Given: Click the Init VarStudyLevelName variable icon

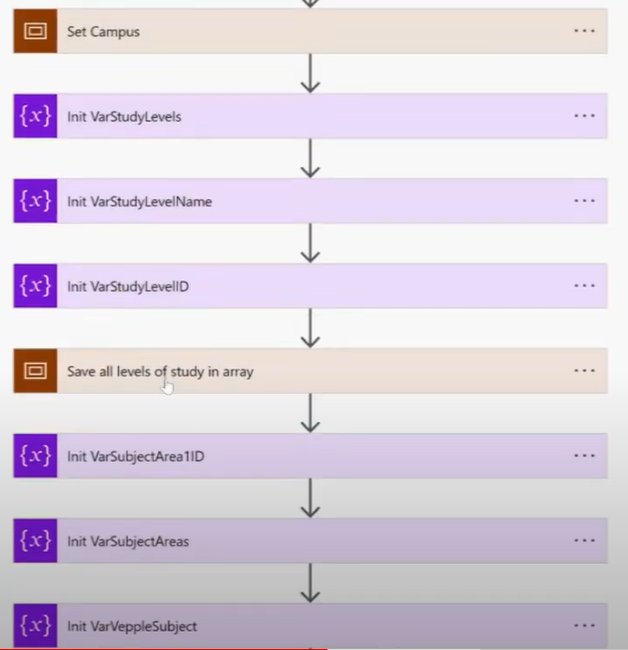Looking at the screenshot, I should [35, 201].
